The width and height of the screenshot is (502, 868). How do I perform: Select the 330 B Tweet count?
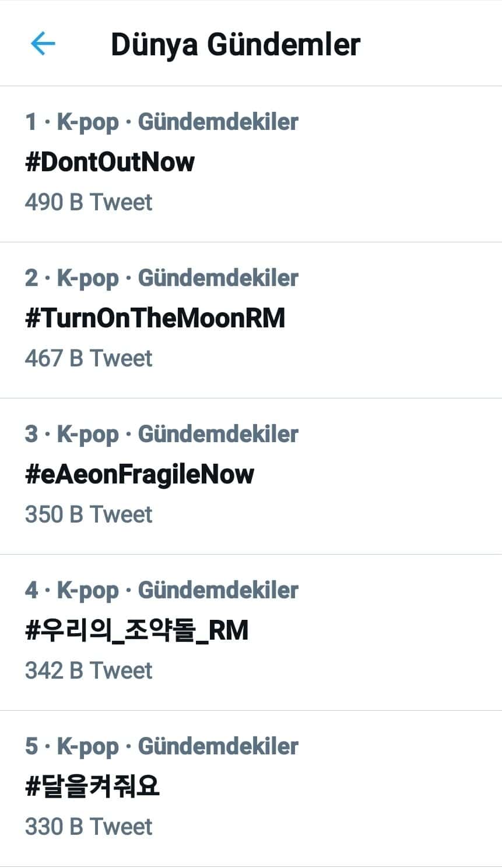(89, 827)
